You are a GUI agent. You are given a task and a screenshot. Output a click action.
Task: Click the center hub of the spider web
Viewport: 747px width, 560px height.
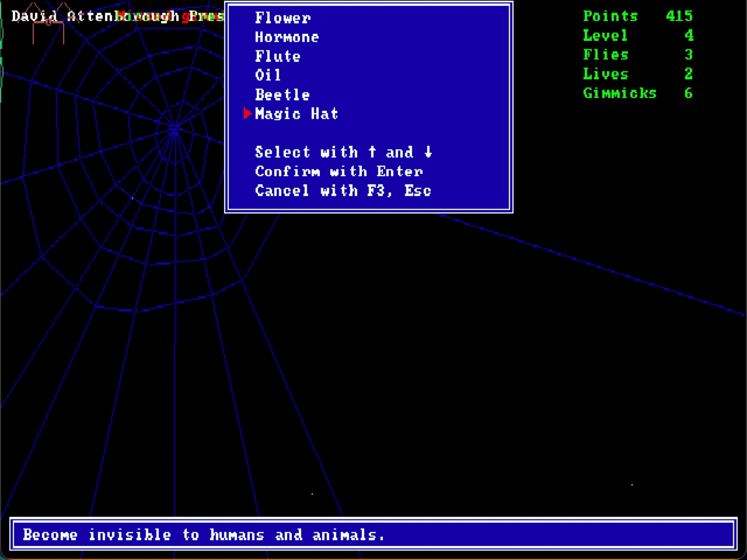tap(174, 129)
